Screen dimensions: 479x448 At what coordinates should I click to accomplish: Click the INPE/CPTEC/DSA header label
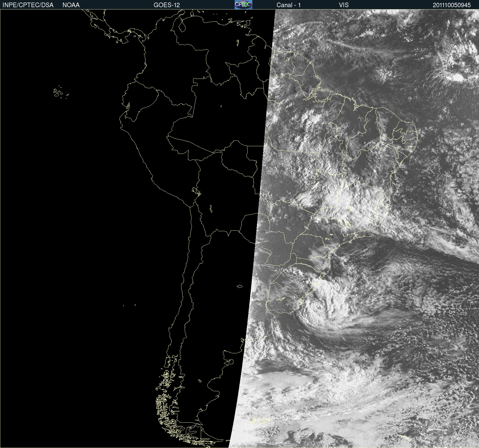pos(28,5)
